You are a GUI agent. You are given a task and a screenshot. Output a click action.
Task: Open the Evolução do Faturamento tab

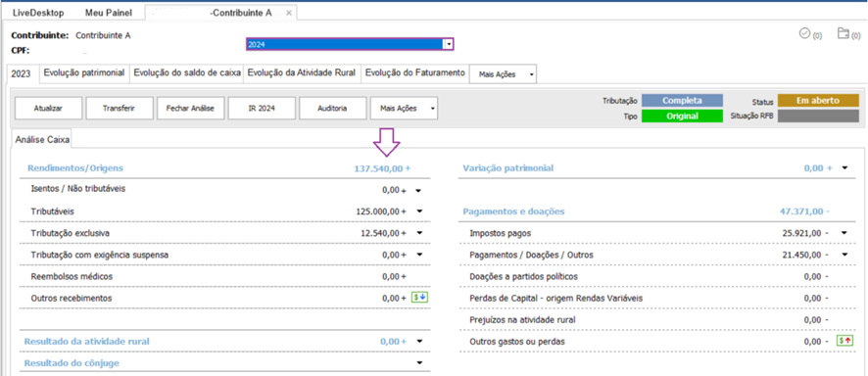[x=415, y=73]
